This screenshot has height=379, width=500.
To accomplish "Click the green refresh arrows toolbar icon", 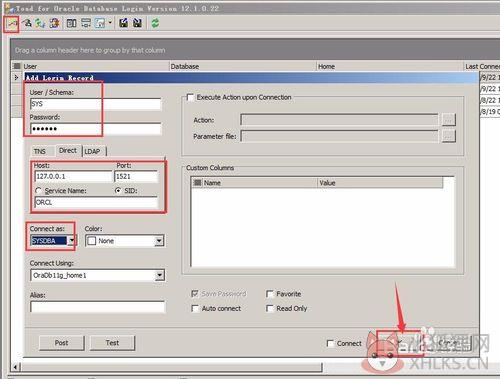I will click(155, 23).
